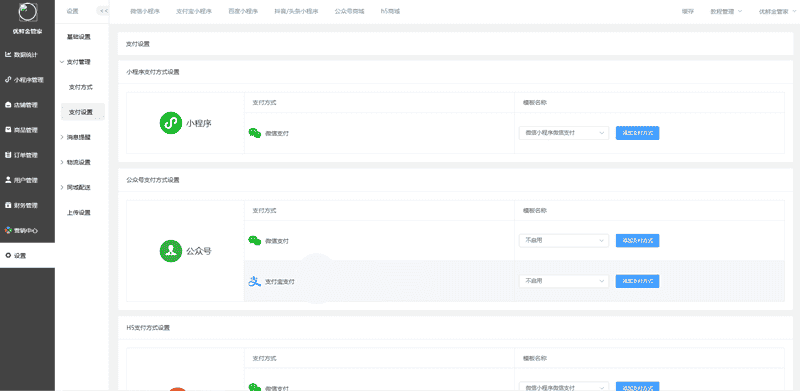
Task: Open 小程序 section template dropdown 微信小程序微信支付
Action: pyautogui.click(x=564, y=133)
